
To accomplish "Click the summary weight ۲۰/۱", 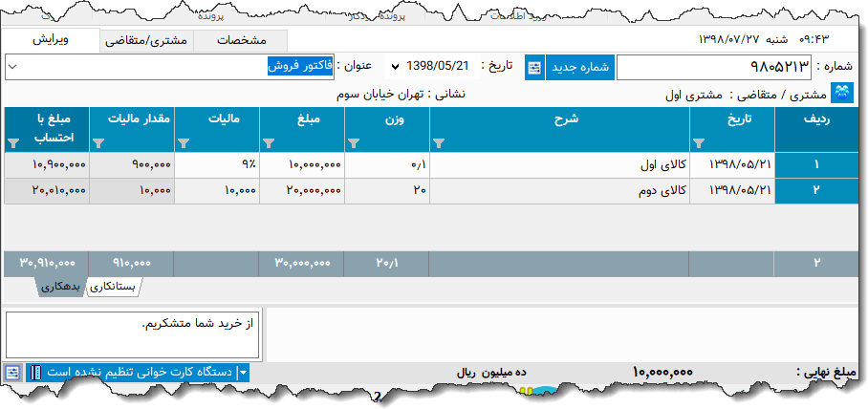I will [x=387, y=263].
